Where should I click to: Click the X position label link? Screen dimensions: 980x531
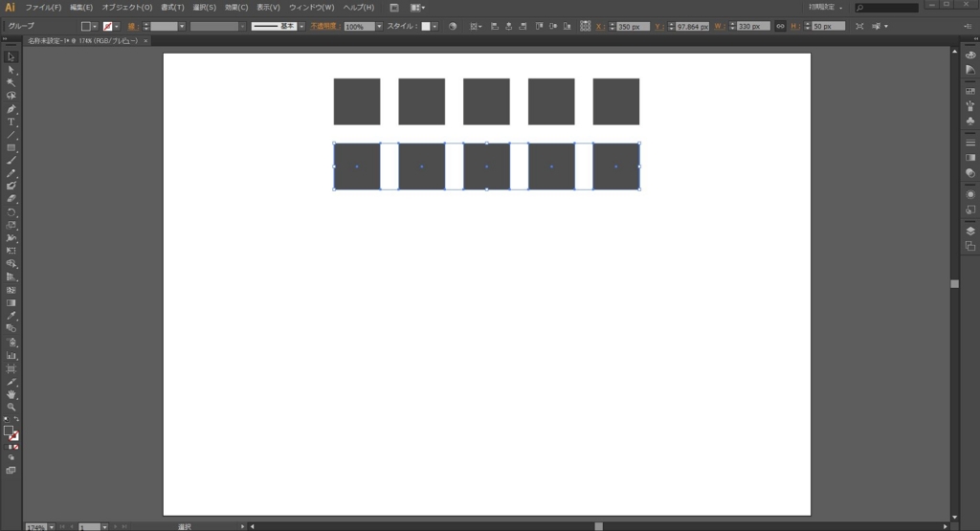[599, 26]
